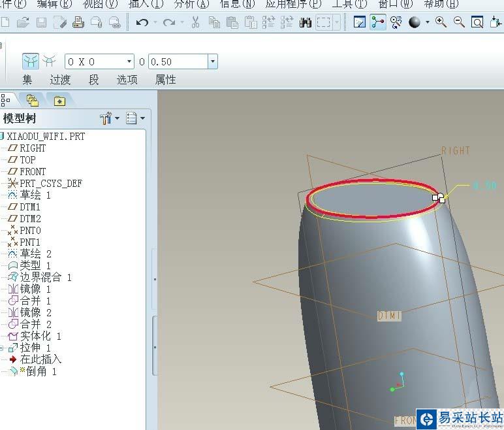Click the Zoom Out magnifier icon
The height and width of the screenshot is (430, 504).
click(459, 22)
